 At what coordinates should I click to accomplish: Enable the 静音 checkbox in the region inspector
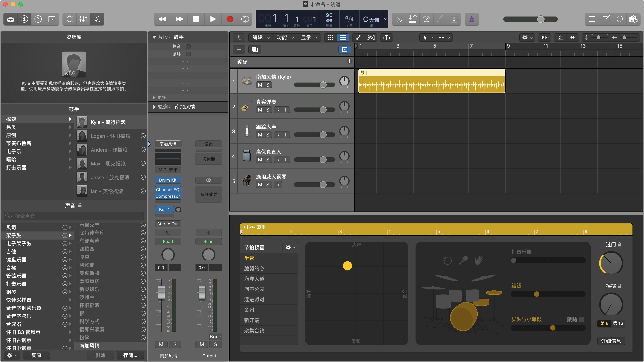[x=188, y=47]
